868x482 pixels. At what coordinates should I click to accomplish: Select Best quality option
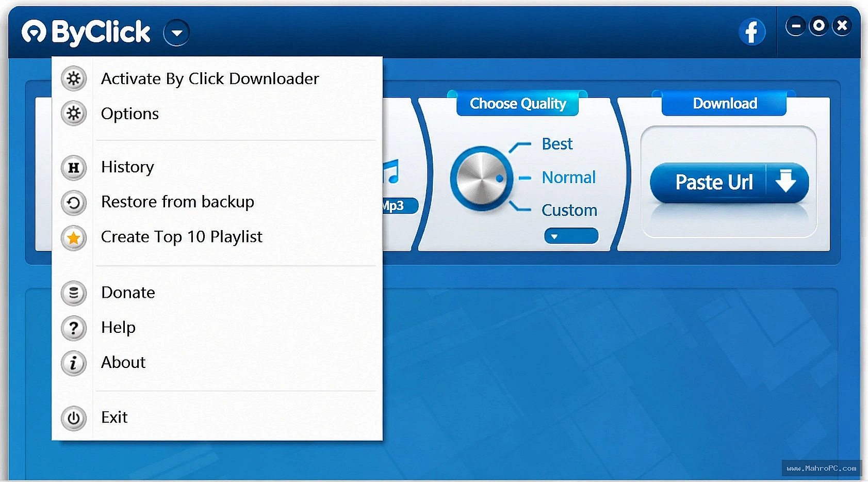pyautogui.click(x=557, y=144)
